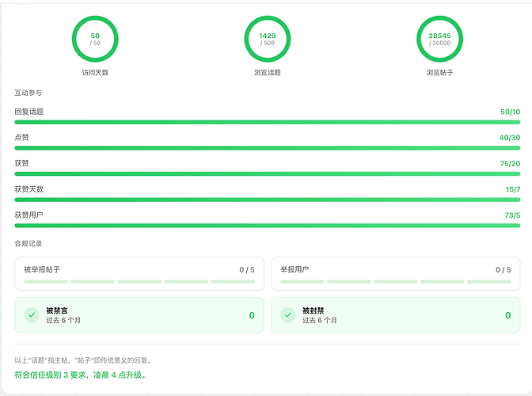
Task: Click the 73/5 value
Action: (512, 215)
